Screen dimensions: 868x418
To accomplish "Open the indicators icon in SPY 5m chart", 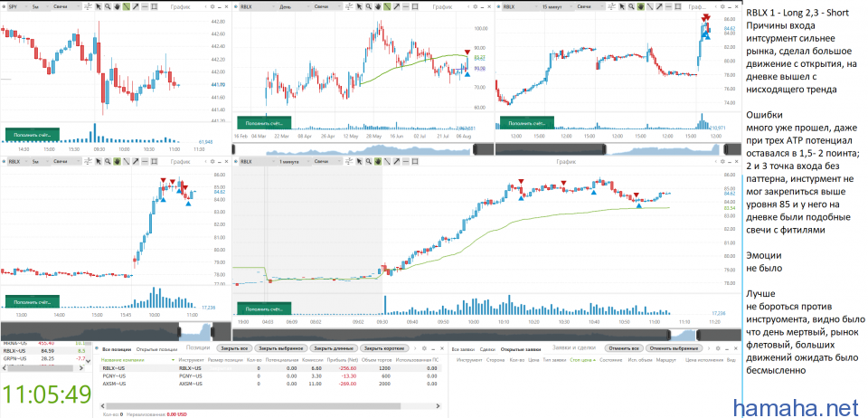I will (88, 6).
